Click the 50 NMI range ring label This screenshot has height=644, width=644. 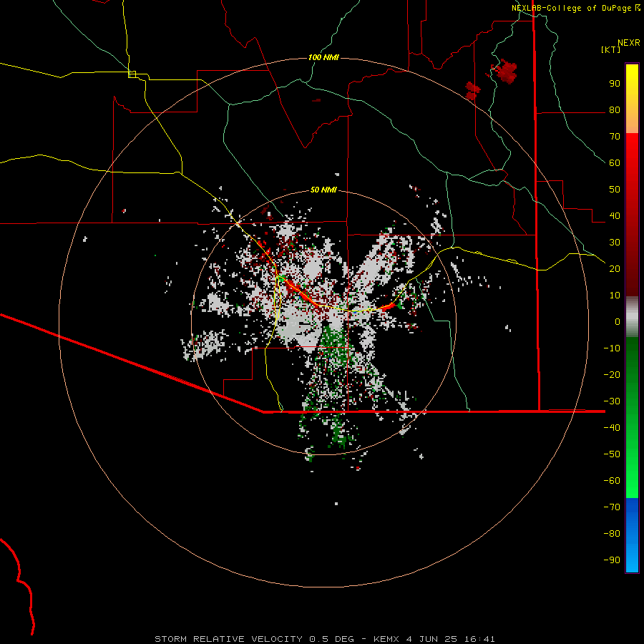pos(323,190)
